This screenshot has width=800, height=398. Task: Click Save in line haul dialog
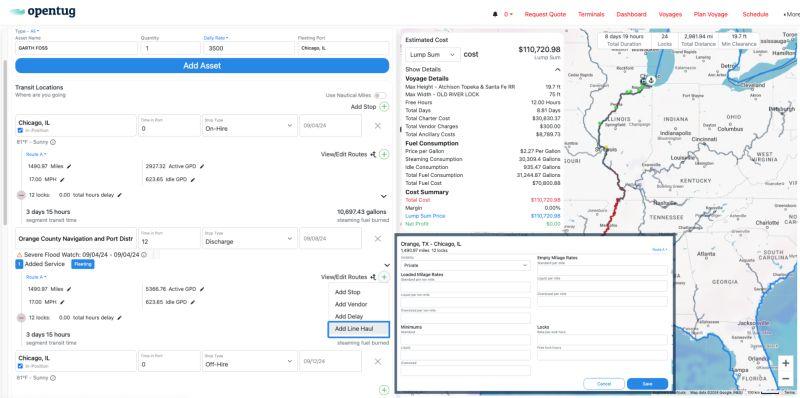click(647, 384)
